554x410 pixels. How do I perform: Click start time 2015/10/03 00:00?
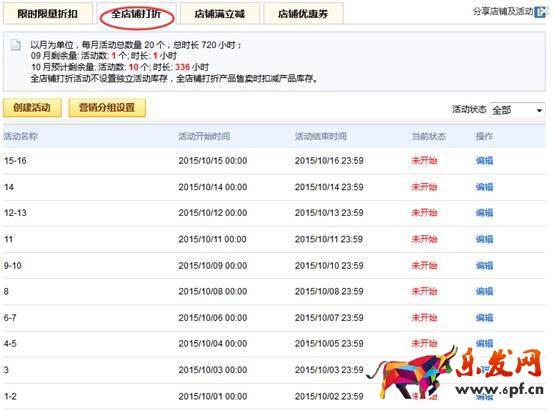pos(213,370)
